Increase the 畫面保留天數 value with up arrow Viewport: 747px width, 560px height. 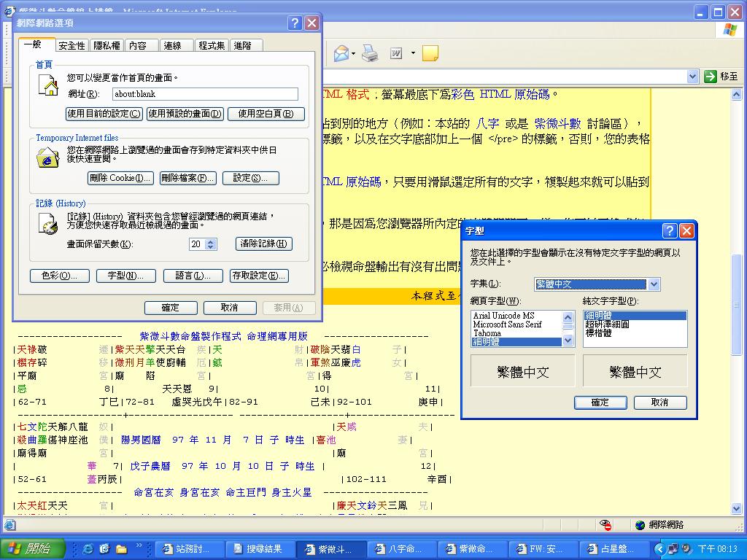click(211, 241)
